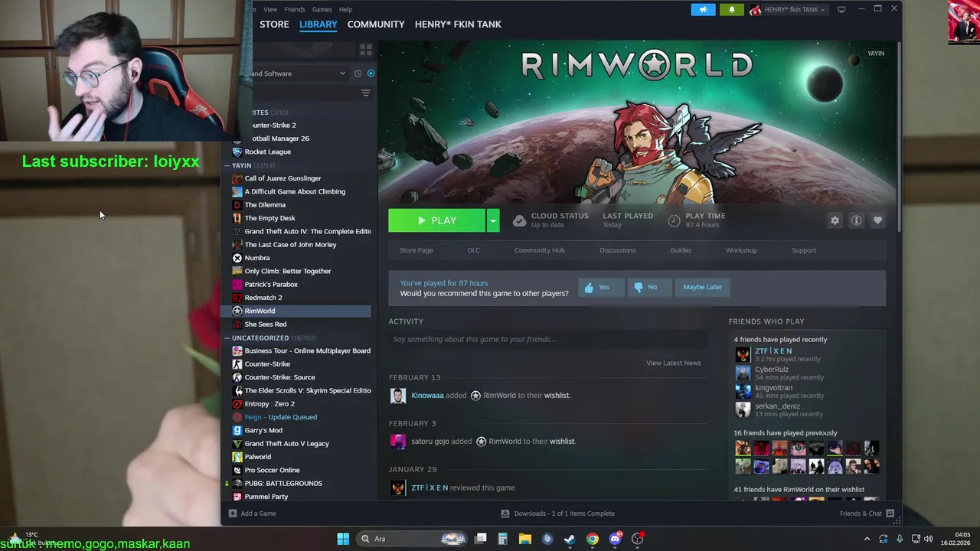Open advanced library filters icon
Viewport: 980px width, 551px height.
tap(366, 93)
